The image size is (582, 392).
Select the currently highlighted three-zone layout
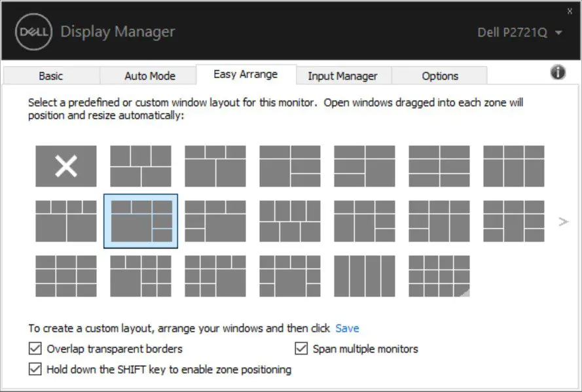point(141,221)
